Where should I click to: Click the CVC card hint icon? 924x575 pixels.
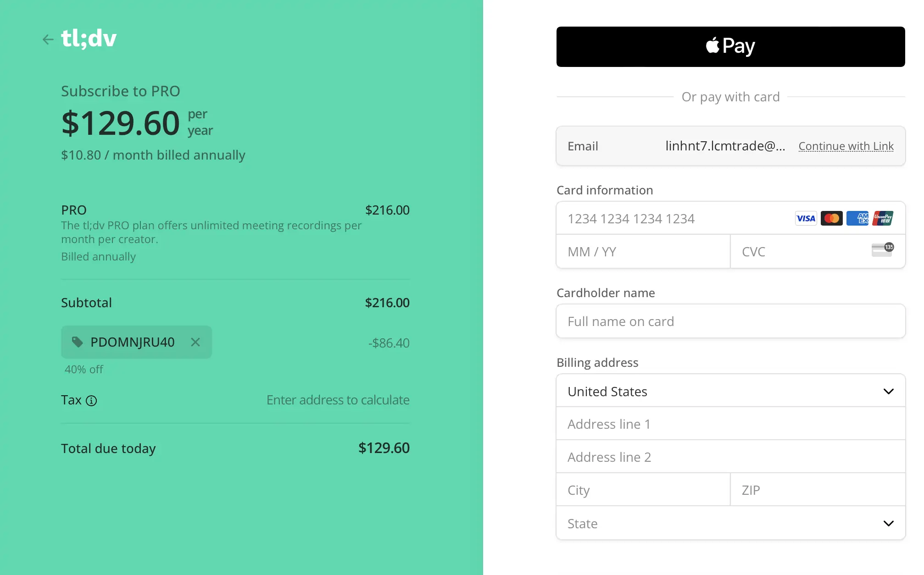pyautogui.click(x=882, y=250)
